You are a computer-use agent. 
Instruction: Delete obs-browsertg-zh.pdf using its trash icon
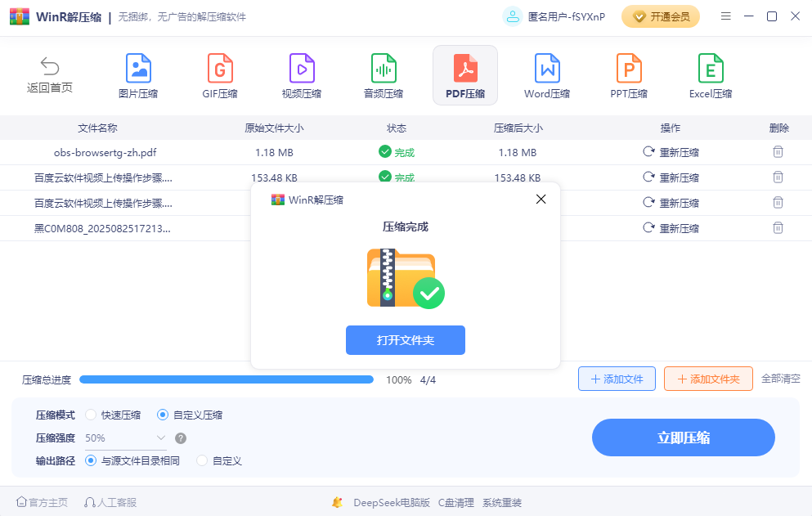778,152
